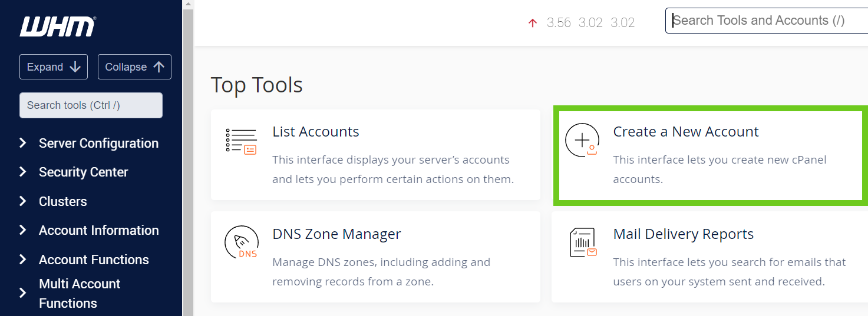
Task: Click the Create a New Account plus icon
Action: coord(582,141)
